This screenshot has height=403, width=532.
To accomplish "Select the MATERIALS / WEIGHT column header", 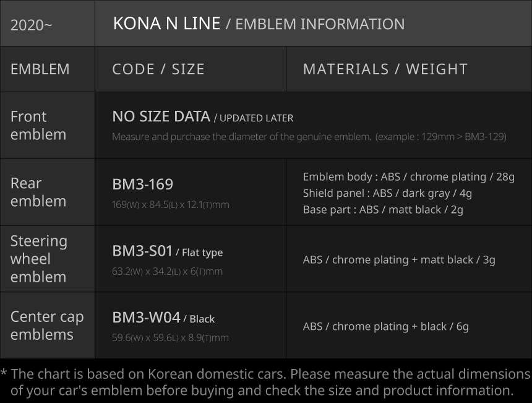I will click(x=385, y=69).
